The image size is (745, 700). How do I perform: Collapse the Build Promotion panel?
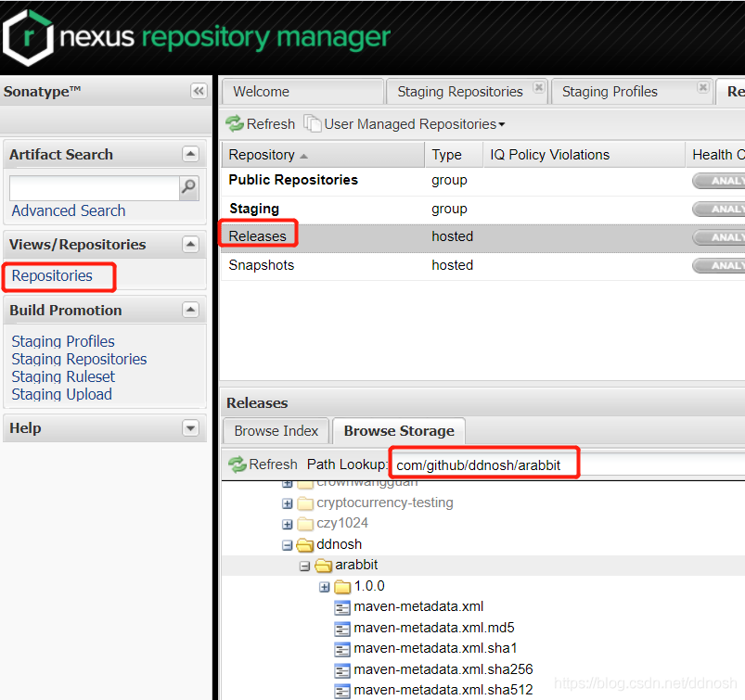[190, 310]
